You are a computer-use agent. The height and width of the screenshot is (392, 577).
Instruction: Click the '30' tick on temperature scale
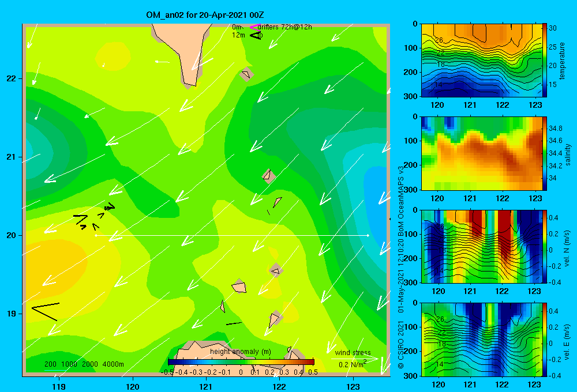click(552, 28)
